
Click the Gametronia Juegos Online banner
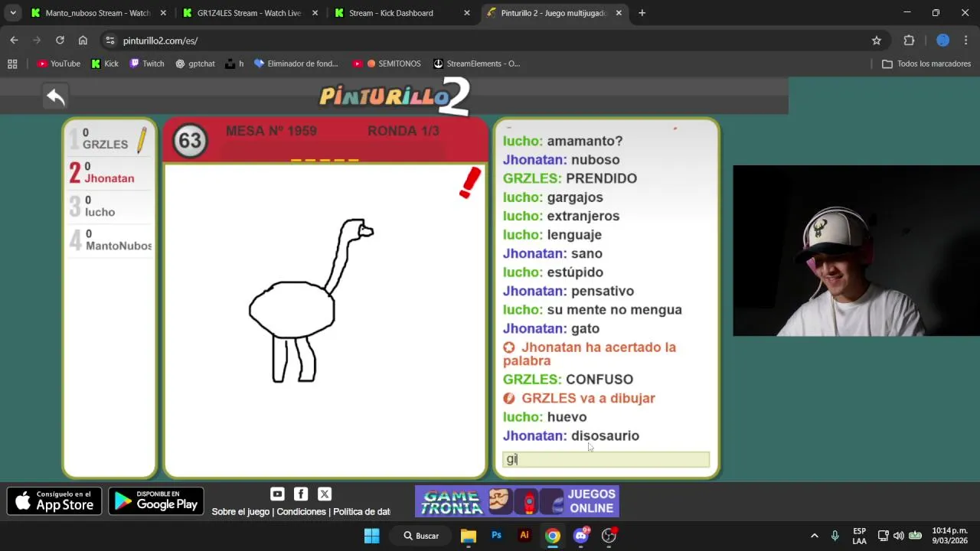[517, 501]
